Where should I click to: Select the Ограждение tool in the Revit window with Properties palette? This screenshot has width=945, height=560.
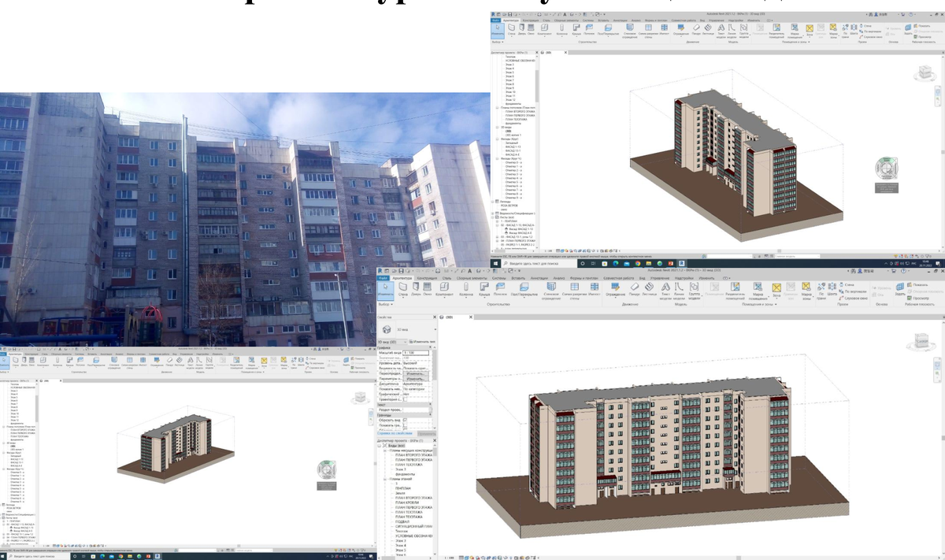tap(615, 290)
